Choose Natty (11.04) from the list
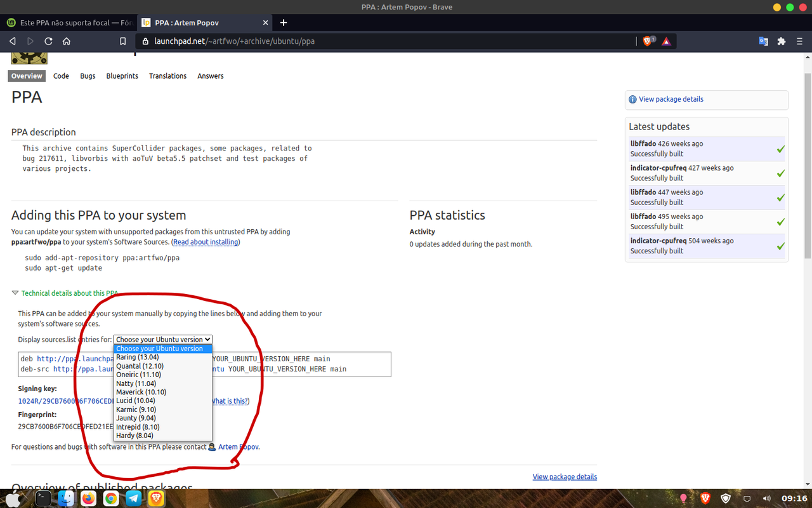 click(162, 384)
